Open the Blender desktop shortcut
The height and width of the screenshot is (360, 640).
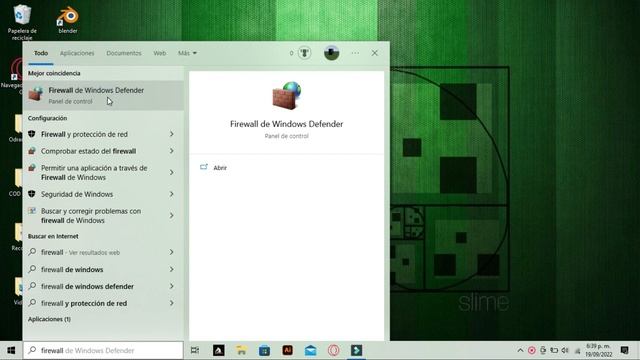(68, 20)
